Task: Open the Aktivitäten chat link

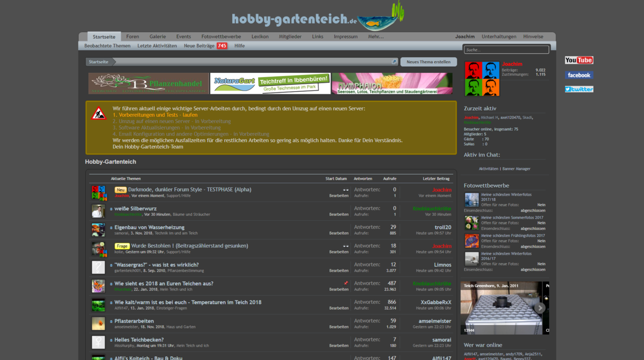Action: coord(488,169)
